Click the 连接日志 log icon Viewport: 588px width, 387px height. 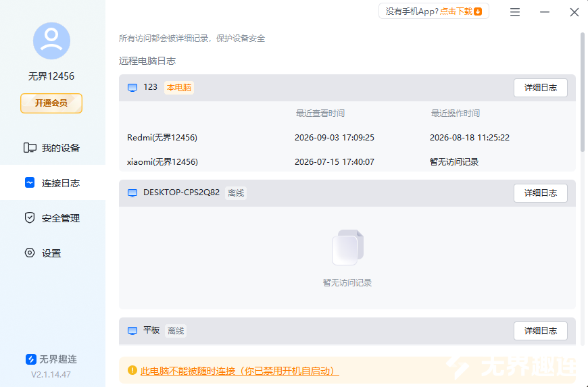(30, 182)
